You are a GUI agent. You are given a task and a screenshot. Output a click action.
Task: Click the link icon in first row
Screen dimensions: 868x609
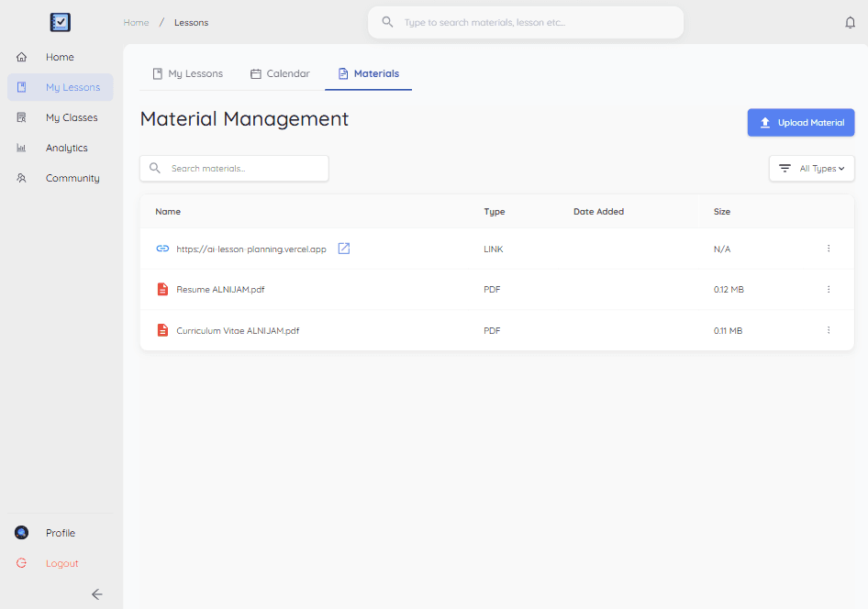tap(162, 249)
